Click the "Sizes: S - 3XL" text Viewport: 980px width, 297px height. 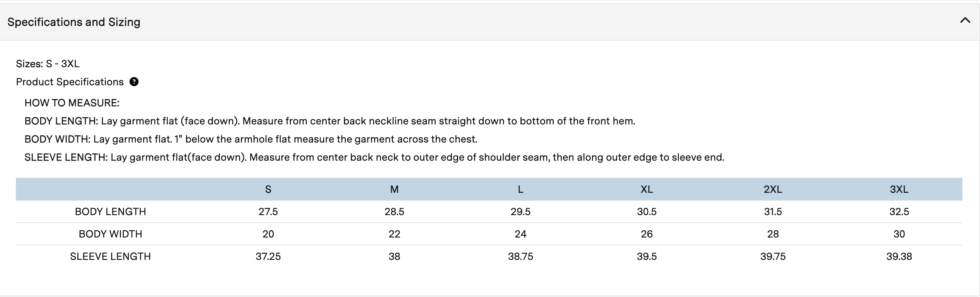(x=48, y=63)
